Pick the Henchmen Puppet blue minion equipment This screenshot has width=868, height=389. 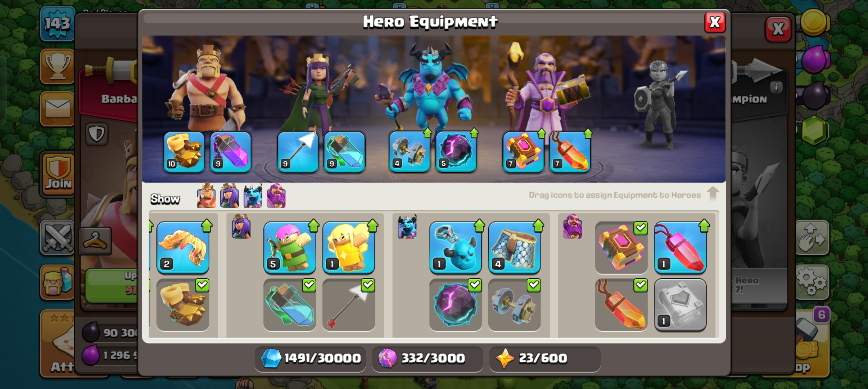[456, 248]
